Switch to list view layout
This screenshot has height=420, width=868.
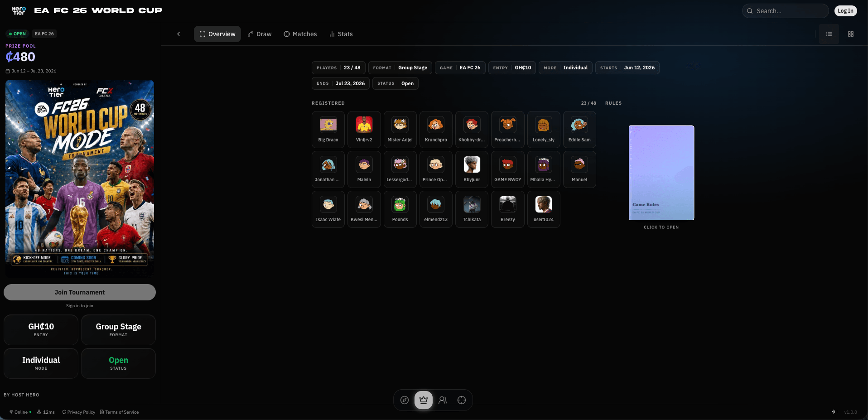[829, 34]
